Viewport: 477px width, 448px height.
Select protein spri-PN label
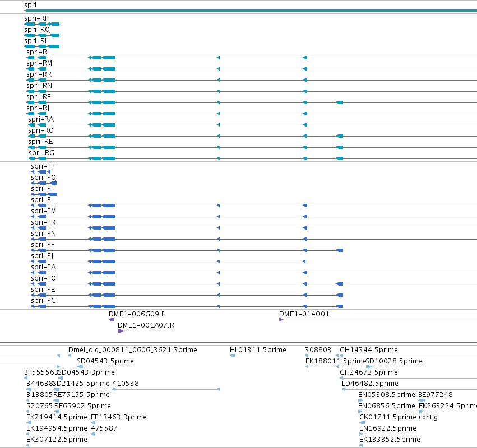coord(43,234)
